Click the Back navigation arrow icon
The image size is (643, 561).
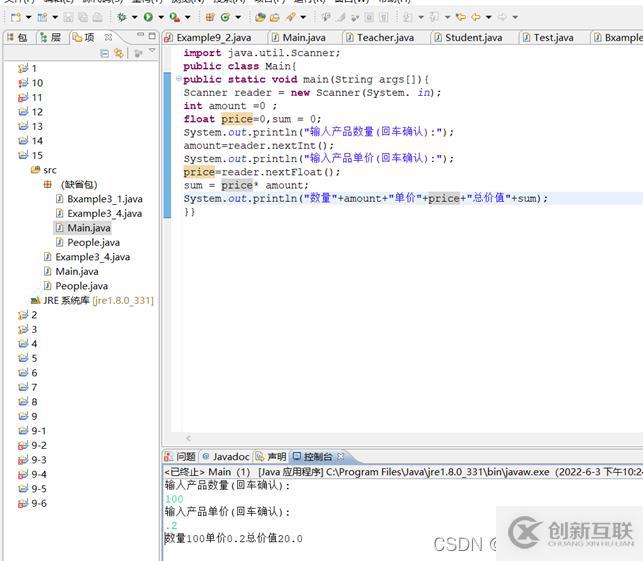476,17
